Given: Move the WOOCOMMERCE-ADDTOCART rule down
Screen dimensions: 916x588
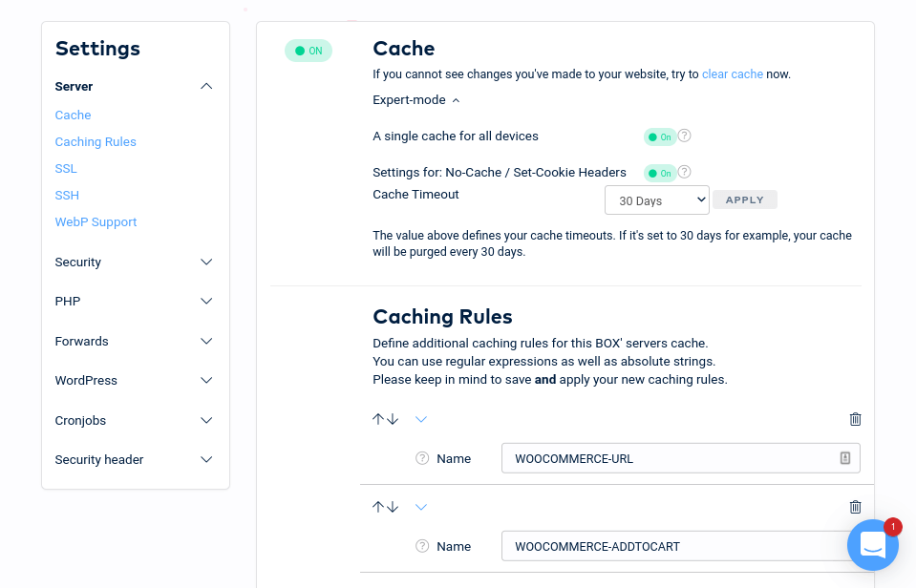Looking at the screenshot, I should click(x=394, y=507).
